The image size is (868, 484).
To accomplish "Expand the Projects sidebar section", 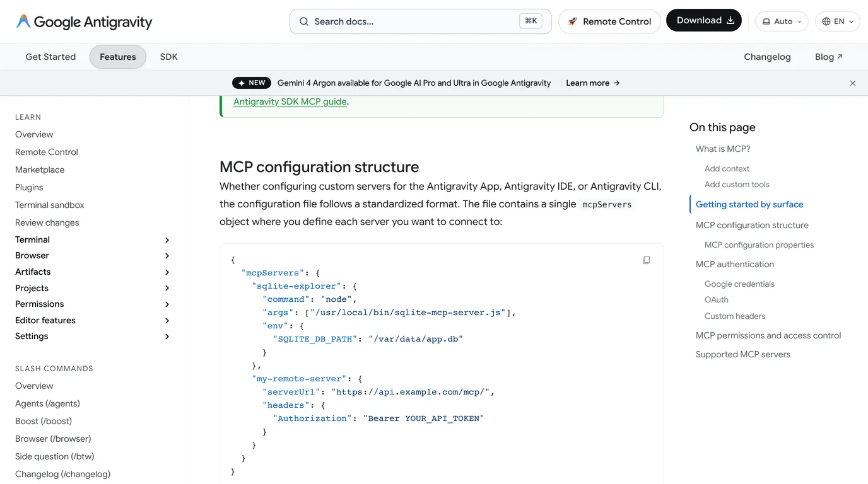I will point(93,288).
